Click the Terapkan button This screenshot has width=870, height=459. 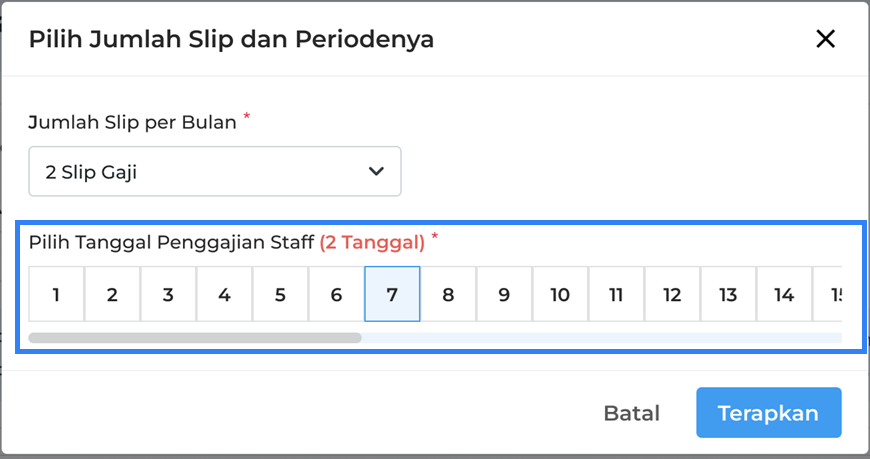pyautogui.click(x=768, y=413)
